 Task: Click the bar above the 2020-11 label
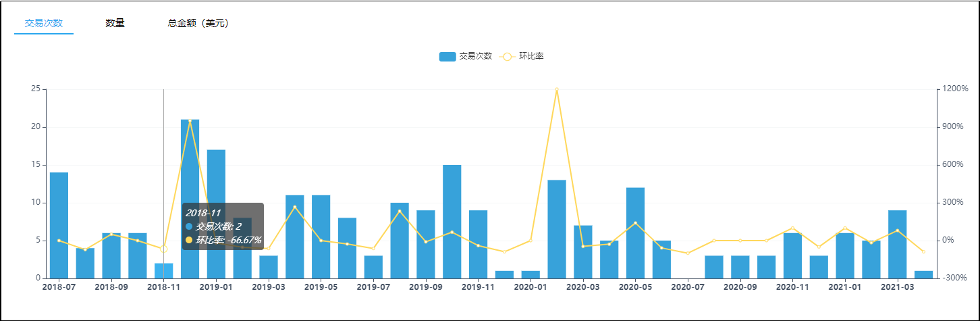click(792, 255)
